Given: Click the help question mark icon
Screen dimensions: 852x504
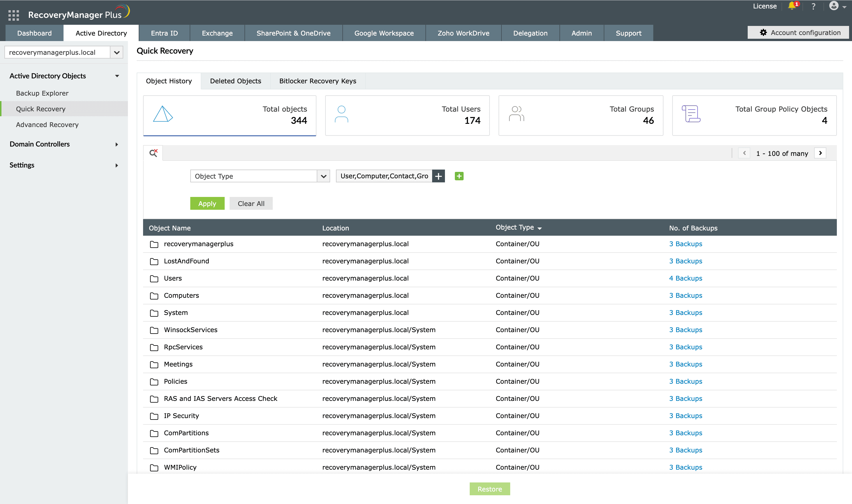Looking at the screenshot, I should tap(813, 6).
